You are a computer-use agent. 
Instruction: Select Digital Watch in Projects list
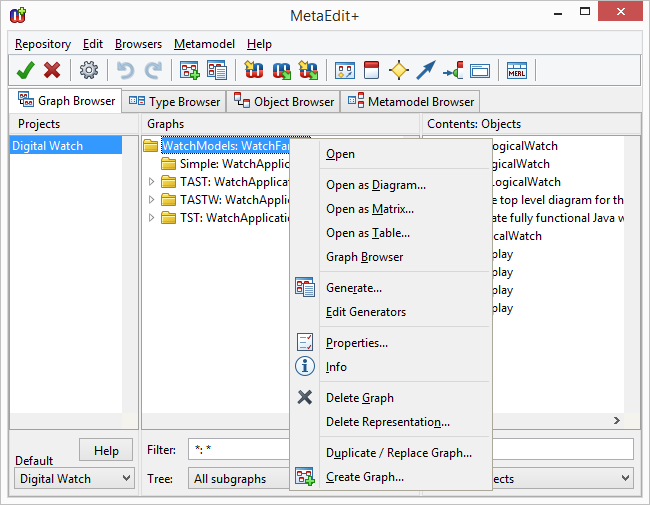(x=48, y=146)
